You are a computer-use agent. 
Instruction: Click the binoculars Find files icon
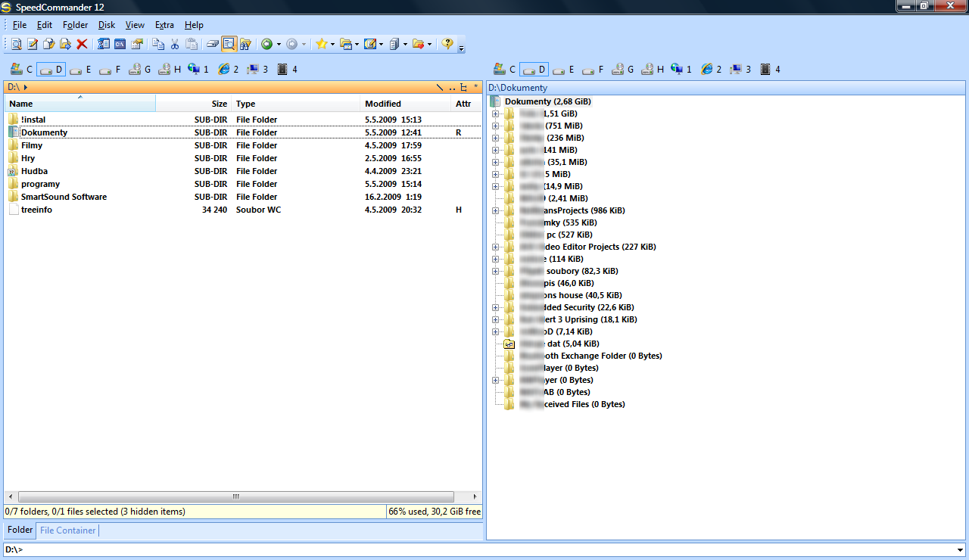(x=245, y=45)
